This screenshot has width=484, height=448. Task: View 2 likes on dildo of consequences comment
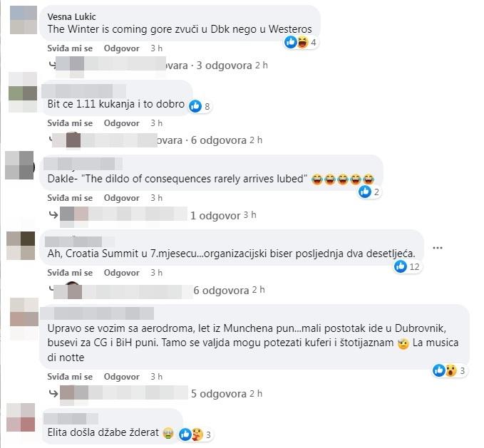tap(369, 192)
